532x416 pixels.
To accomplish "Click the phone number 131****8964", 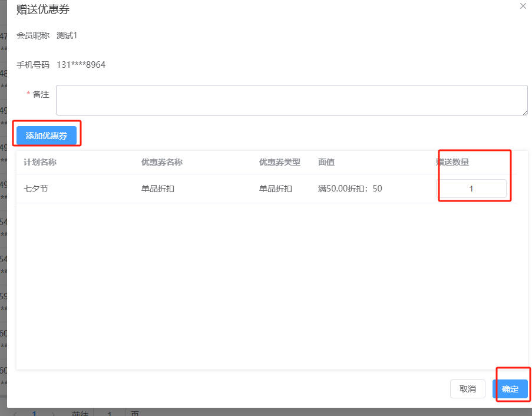I will point(81,65).
